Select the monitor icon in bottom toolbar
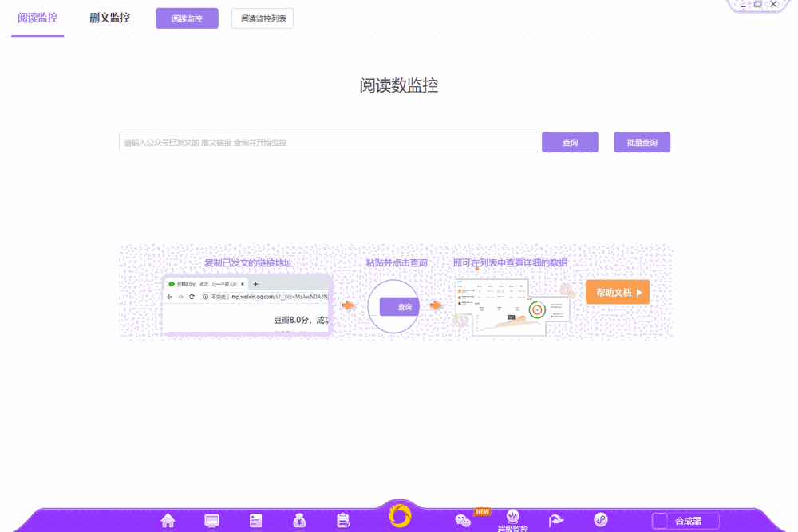The width and height of the screenshot is (798, 532). point(211,519)
